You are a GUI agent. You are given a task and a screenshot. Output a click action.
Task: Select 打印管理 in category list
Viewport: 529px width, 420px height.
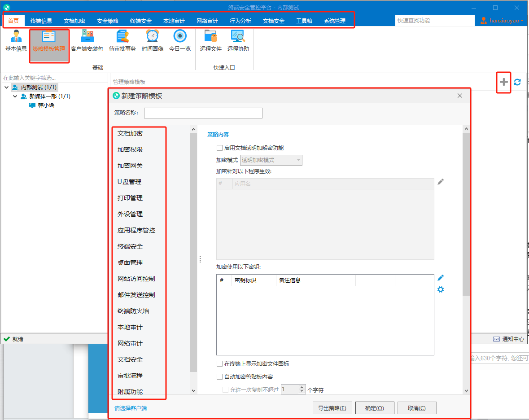click(130, 198)
